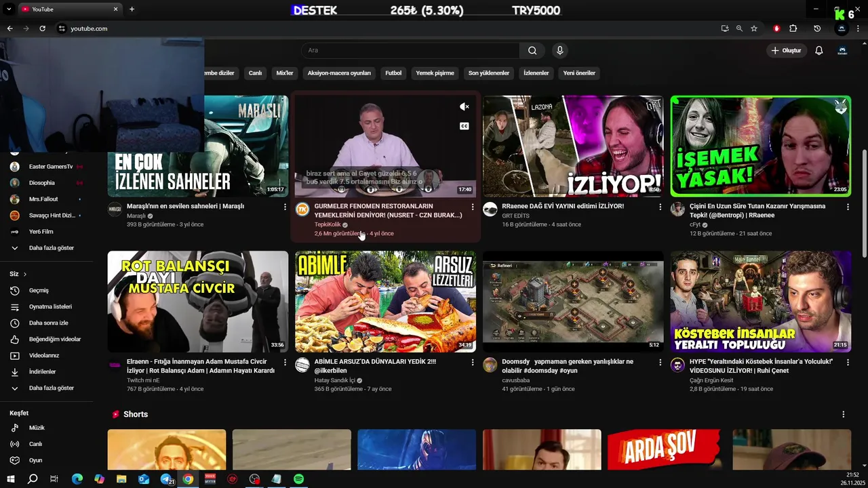The image size is (868, 488).
Task: Open options for Elraenn Mustafa Civcir video
Action: coord(285,363)
